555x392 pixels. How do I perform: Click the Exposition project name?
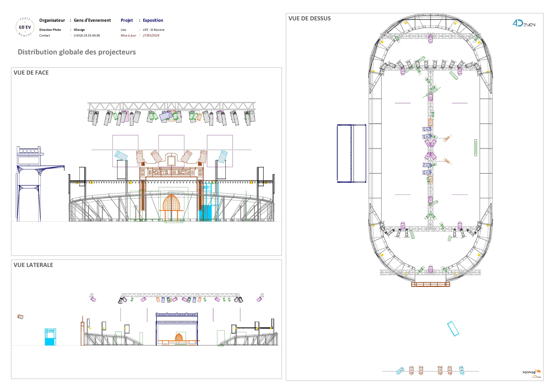tap(153, 20)
